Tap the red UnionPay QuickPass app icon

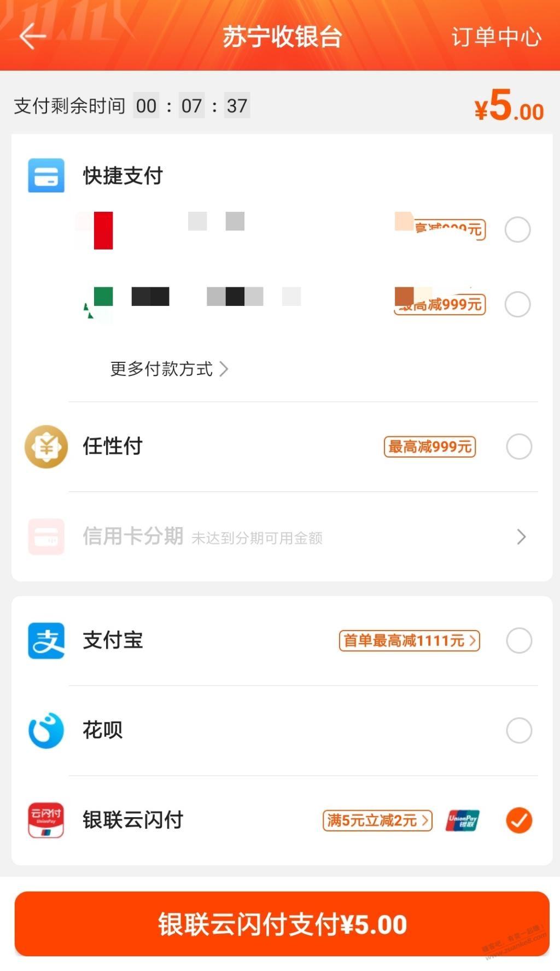(x=46, y=820)
